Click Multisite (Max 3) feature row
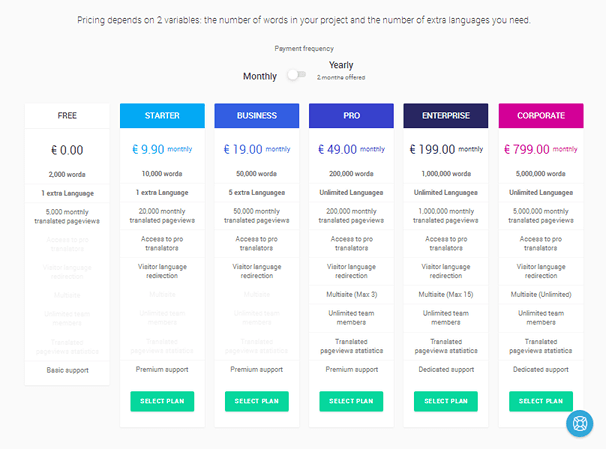This screenshot has width=606, height=449. pyautogui.click(x=351, y=294)
